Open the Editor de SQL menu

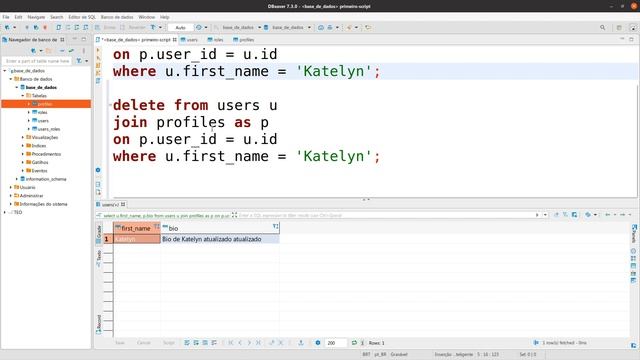82,17
